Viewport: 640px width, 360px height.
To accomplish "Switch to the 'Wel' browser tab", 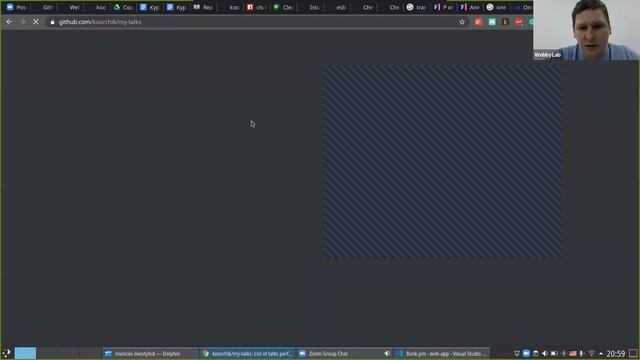I will tap(70, 7).
